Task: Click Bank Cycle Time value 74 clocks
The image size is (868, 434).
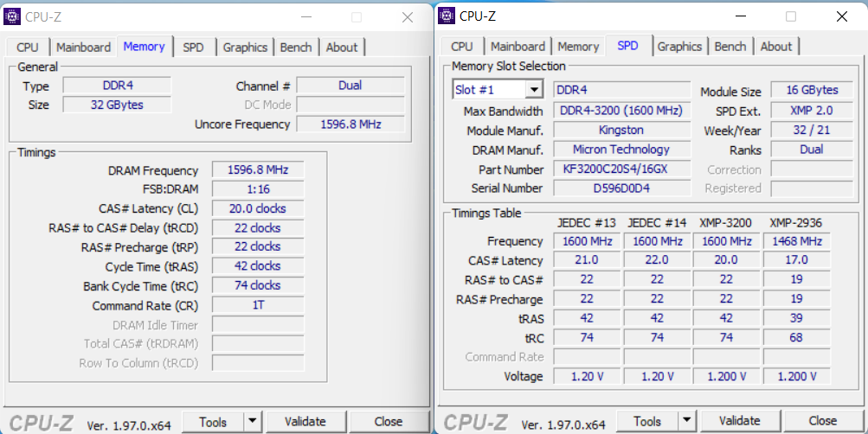Action: (x=258, y=285)
